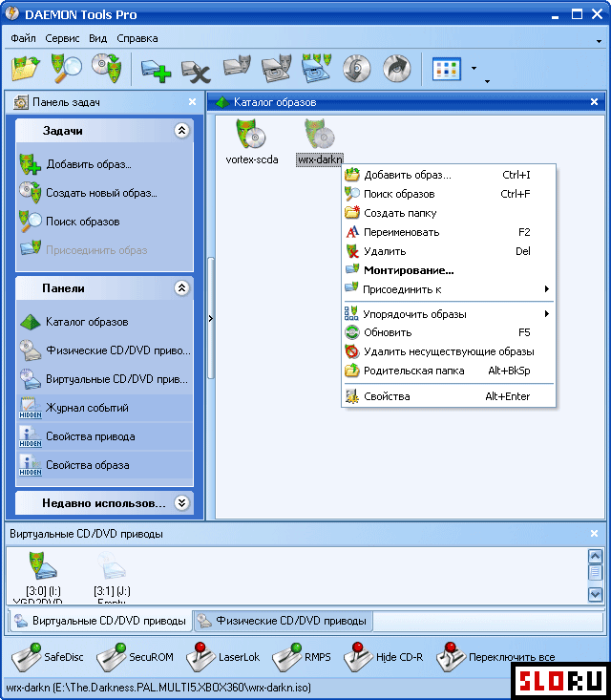Toggle SafeDisc emulation switch

(x=48, y=657)
